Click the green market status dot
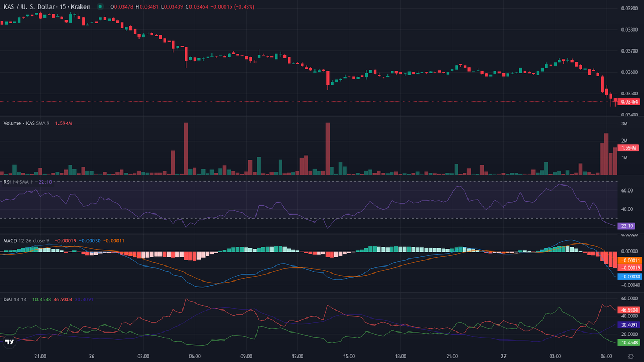The width and height of the screenshot is (644, 362). 100,7
